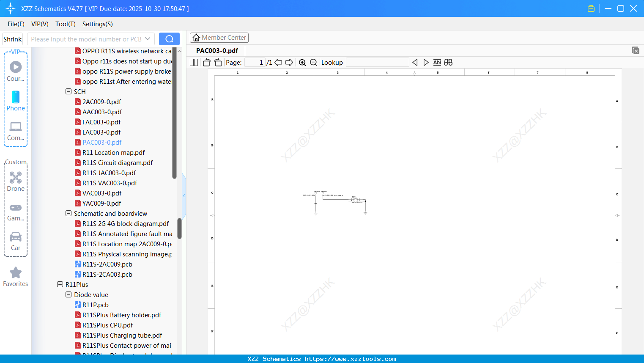Open Favorites star
Image resolution: width=644 pixels, height=363 pixels.
pyautogui.click(x=16, y=277)
